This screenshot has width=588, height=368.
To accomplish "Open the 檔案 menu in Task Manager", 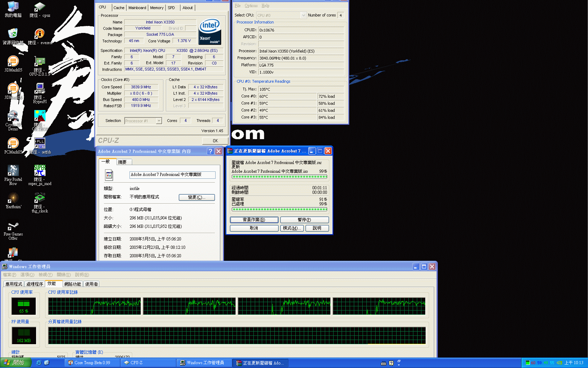I will coord(9,275).
